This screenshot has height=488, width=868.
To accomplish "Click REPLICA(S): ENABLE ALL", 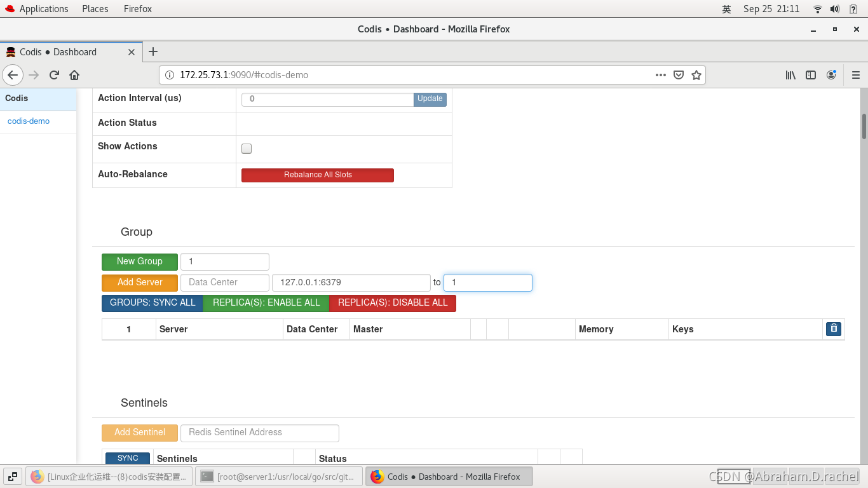I will (266, 302).
